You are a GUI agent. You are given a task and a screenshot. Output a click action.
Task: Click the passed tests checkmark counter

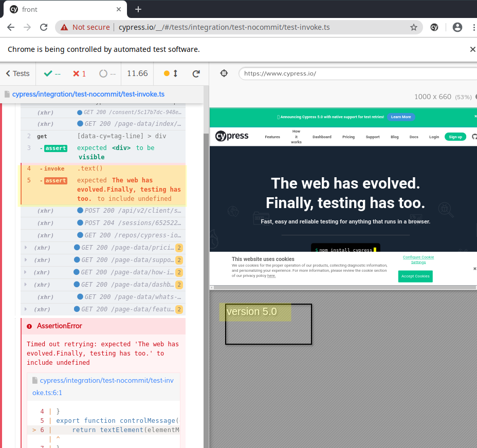52,73
